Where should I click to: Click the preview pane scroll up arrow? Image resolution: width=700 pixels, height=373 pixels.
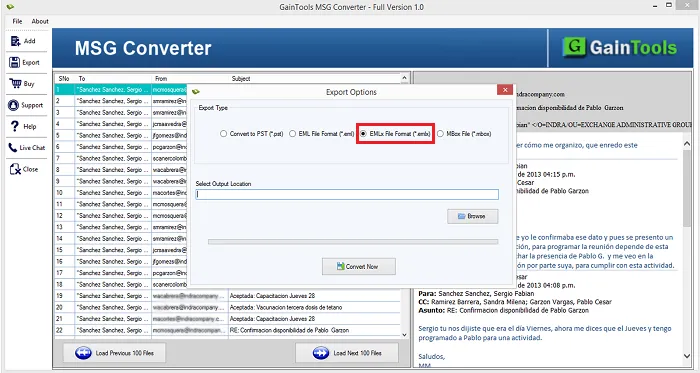[687, 144]
